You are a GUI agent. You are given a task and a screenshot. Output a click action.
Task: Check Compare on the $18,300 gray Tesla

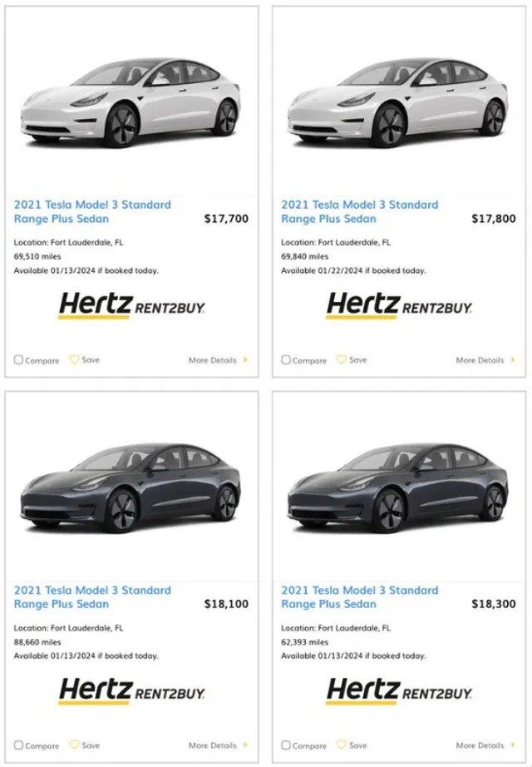(x=285, y=745)
